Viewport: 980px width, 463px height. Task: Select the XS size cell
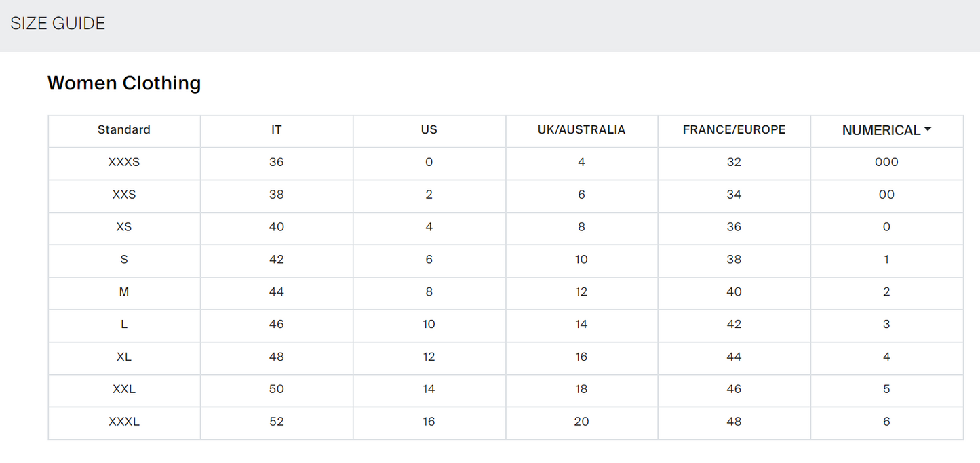124,227
